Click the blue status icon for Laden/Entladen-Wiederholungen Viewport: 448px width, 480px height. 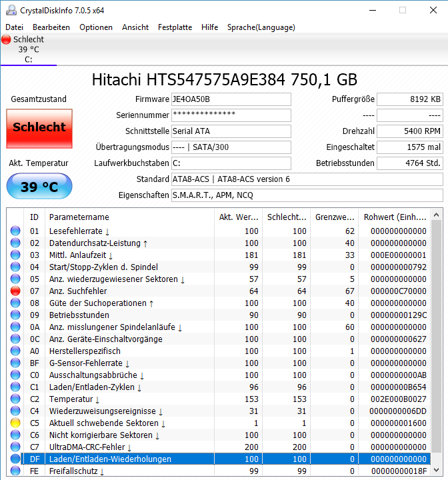[15, 459]
